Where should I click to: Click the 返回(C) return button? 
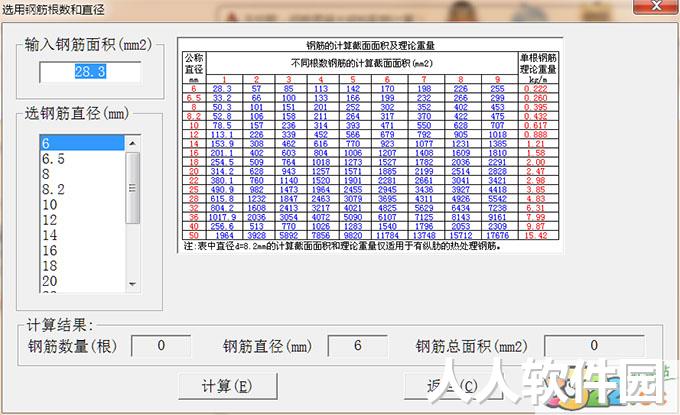453,386
